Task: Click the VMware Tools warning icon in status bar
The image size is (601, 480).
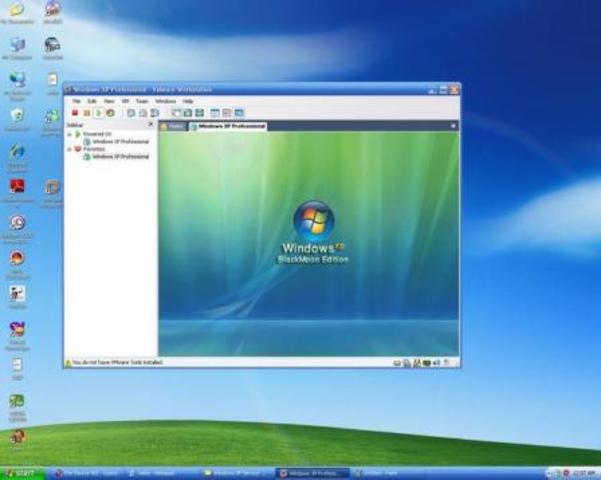Action: 69,362
